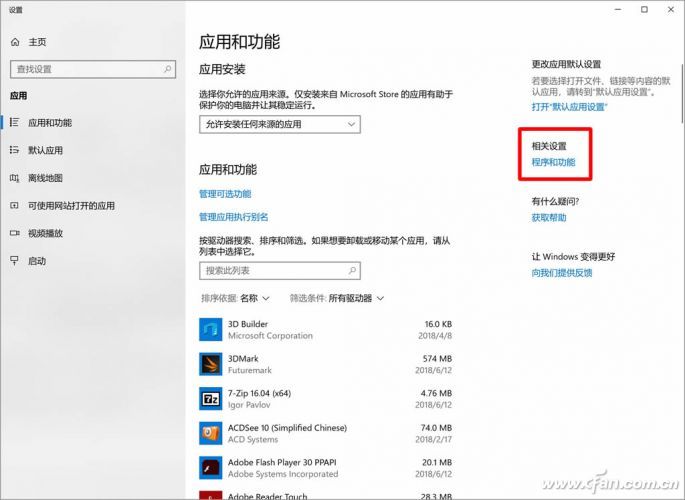685x500 pixels.
Task: Open the 排序依据: 名称 sort dropdown
Action: (235, 298)
